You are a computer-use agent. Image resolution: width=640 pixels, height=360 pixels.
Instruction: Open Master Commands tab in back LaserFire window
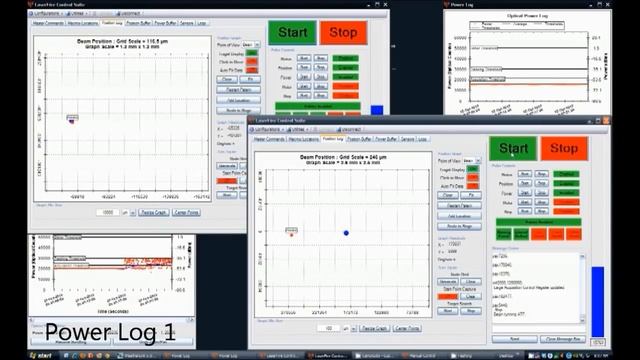48,23
